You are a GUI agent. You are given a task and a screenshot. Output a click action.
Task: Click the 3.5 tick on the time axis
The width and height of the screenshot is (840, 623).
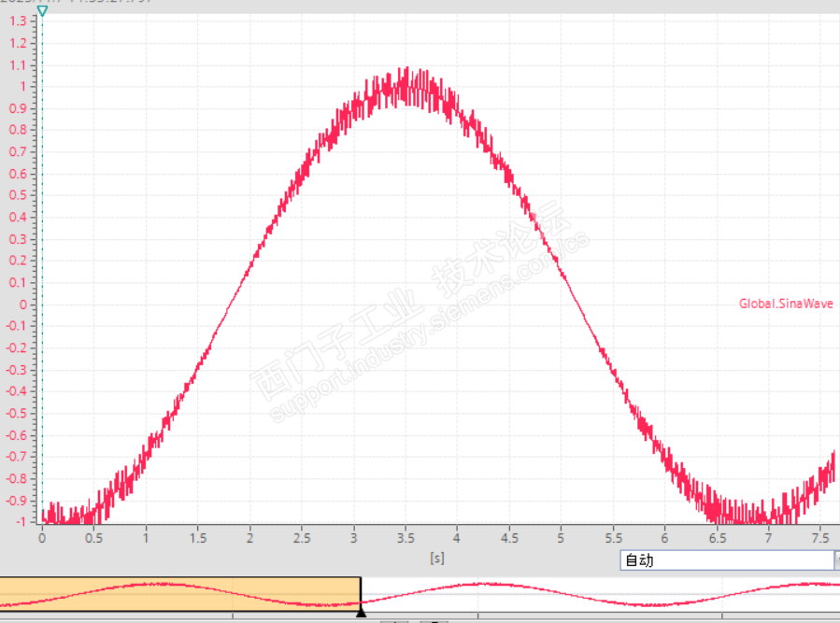click(406, 538)
